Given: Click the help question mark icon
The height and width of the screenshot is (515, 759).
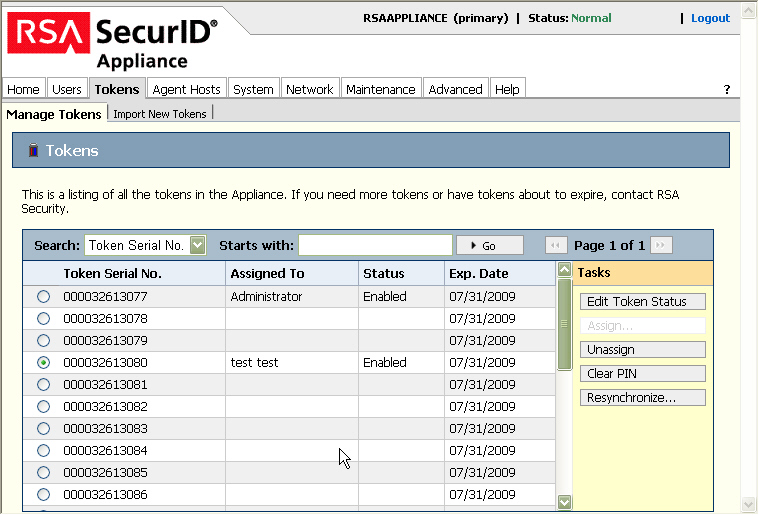Looking at the screenshot, I should (727, 90).
